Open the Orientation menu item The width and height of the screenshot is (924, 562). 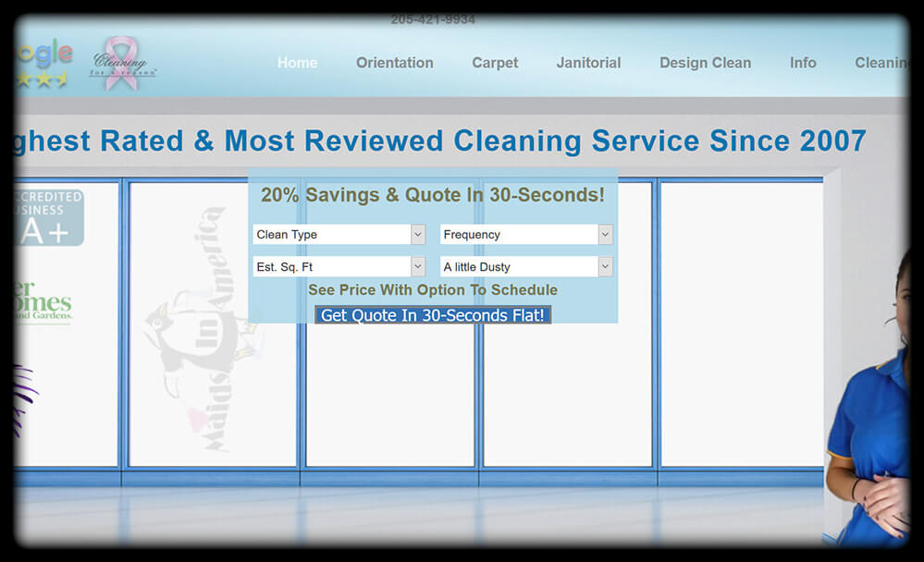(394, 63)
